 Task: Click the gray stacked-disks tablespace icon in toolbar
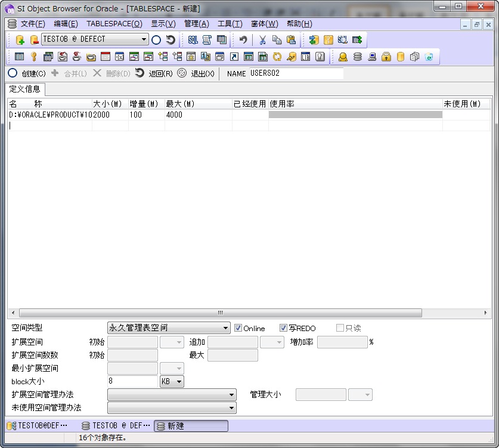[x=357, y=57]
